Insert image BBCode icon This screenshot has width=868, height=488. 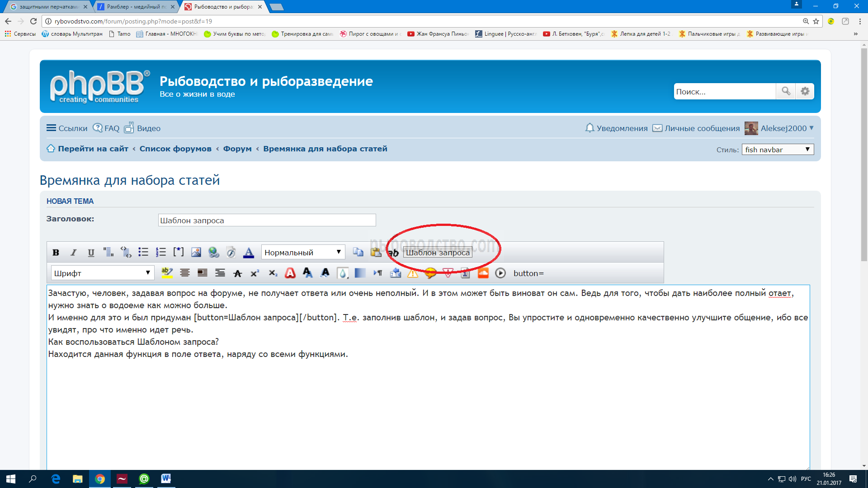[x=196, y=252]
